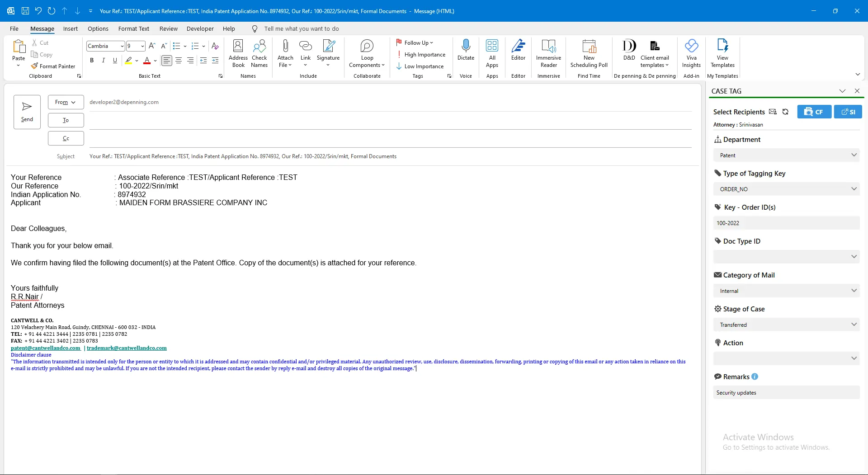Click the To recipients button

[x=66, y=120]
